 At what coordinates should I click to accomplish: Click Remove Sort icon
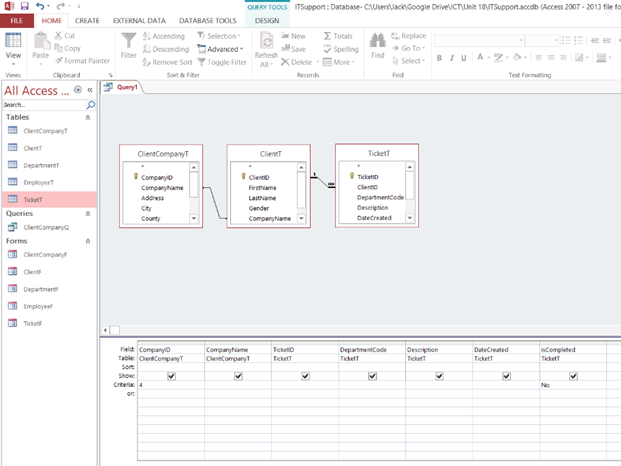pos(147,62)
